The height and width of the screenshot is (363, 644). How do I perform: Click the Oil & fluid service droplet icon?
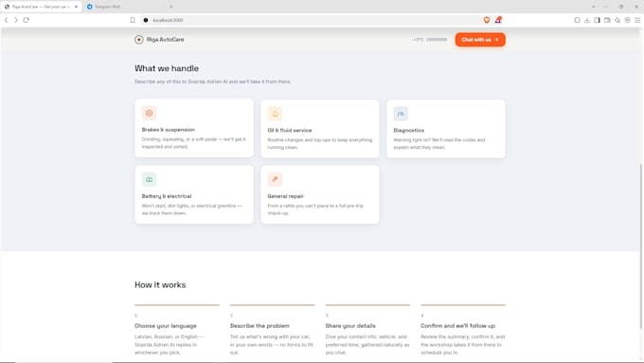pyautogui.click(x=276, y=114)
